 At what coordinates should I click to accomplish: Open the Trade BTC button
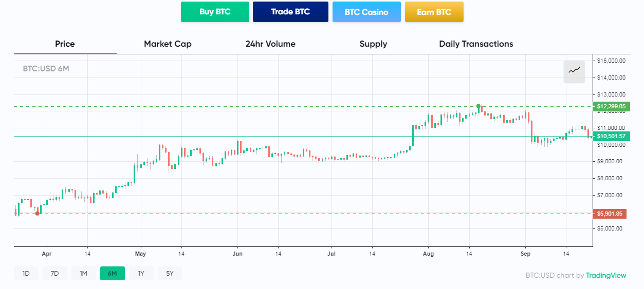tap(290, 12)
